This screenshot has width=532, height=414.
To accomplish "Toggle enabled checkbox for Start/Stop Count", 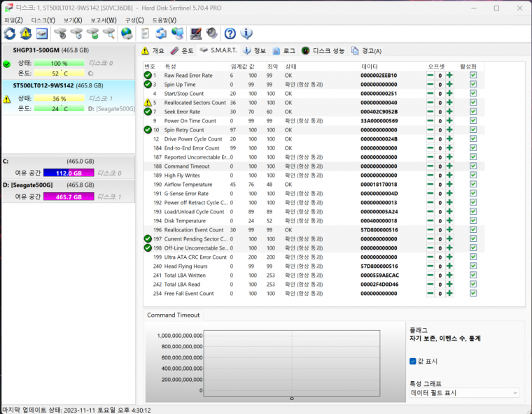I will pos(473,93).
